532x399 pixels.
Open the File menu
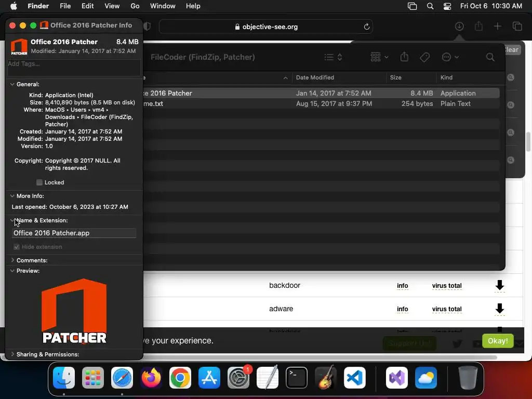(x=65, y=6)
